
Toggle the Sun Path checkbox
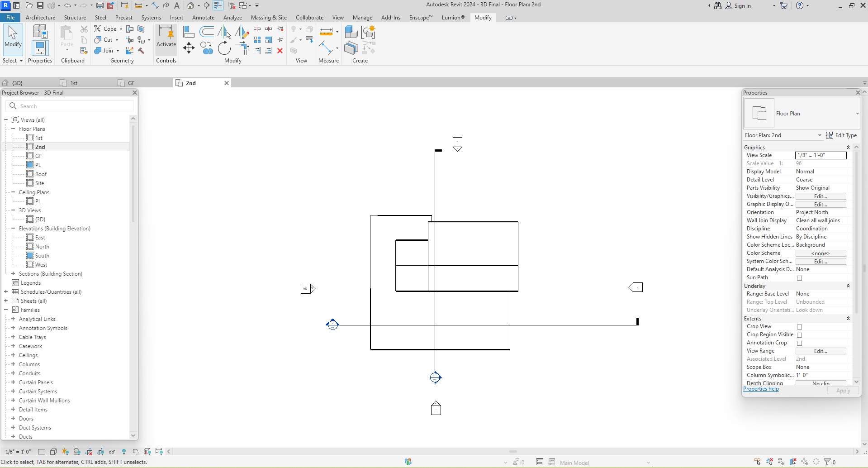799,278
